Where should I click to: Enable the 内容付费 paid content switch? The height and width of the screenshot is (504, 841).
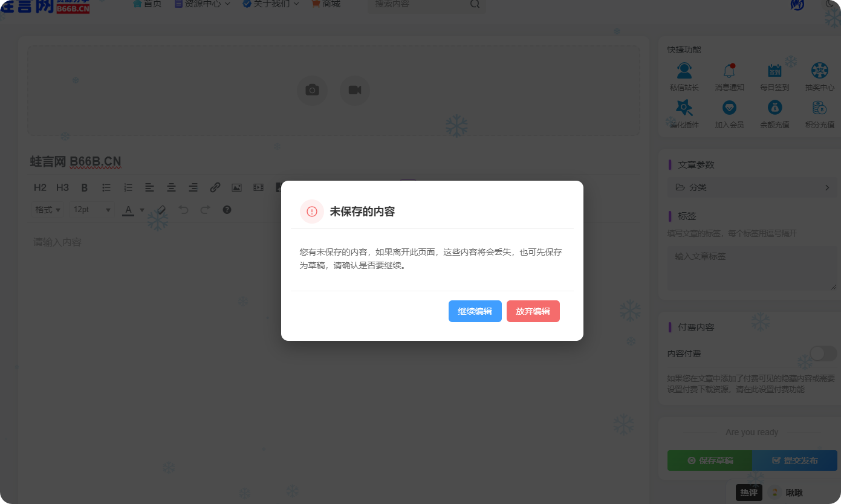click(822, 354)
